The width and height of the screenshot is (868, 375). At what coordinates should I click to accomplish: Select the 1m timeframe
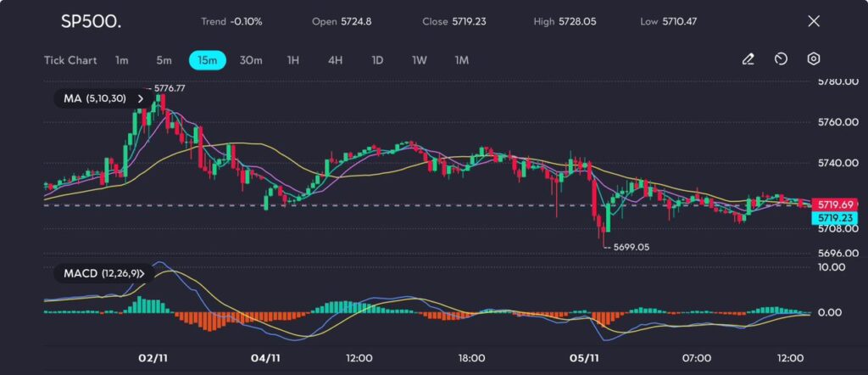tap(122, 60)
